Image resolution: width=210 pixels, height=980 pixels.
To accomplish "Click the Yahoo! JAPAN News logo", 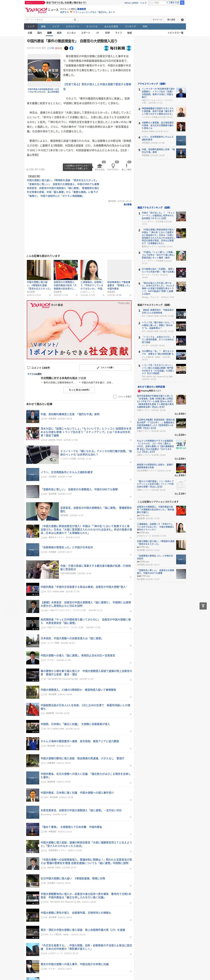I will [x=42, y=10].
